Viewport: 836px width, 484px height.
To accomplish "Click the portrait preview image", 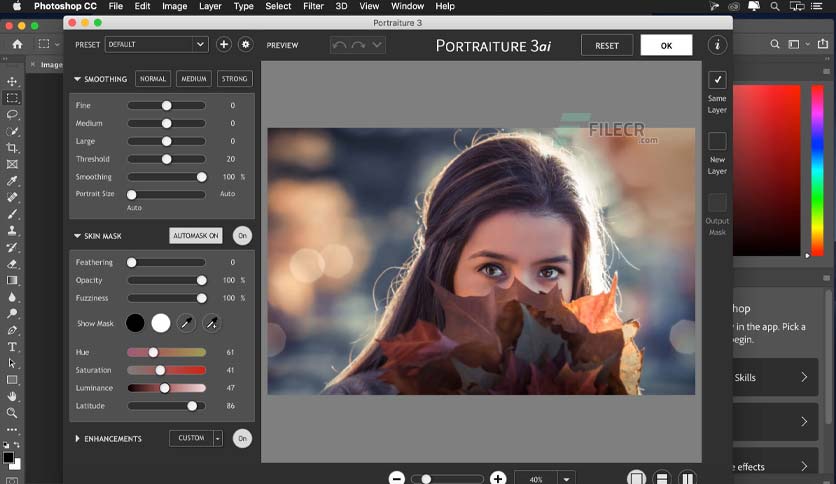I will 481,261.
